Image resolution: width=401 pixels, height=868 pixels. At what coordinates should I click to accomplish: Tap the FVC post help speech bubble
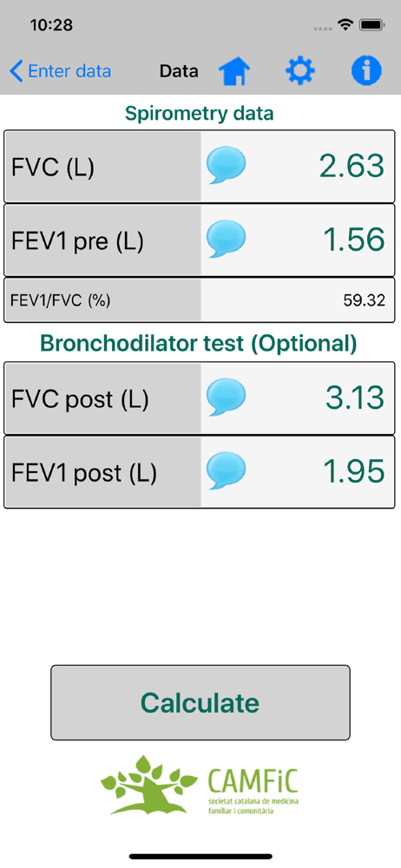pyautogui.click(x=226, y=397)
